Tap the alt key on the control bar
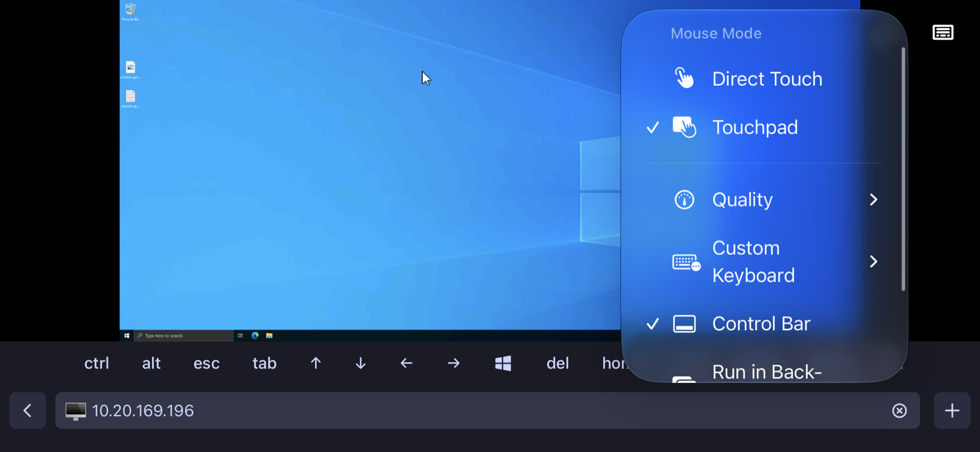Viewport: 980px width, 452px height. [x=151, y=363]
